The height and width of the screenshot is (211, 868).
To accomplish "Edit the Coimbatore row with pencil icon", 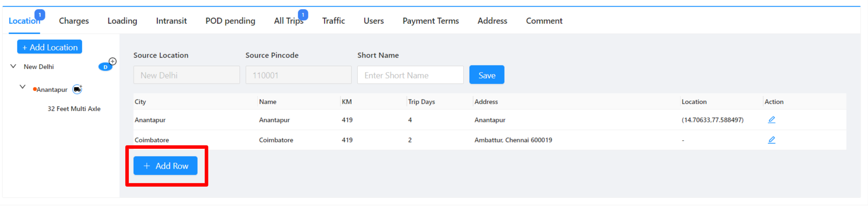I will click(771, 140).
